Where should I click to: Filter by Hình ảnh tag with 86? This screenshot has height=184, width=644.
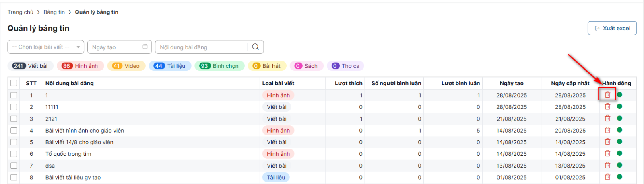80,66
